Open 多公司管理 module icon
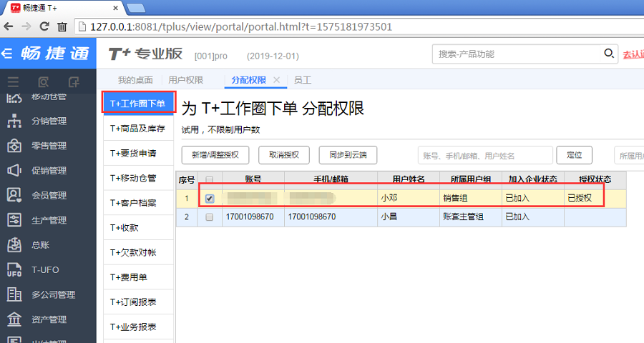The width and height of the screenshot is (644, 343). (14, 294)
